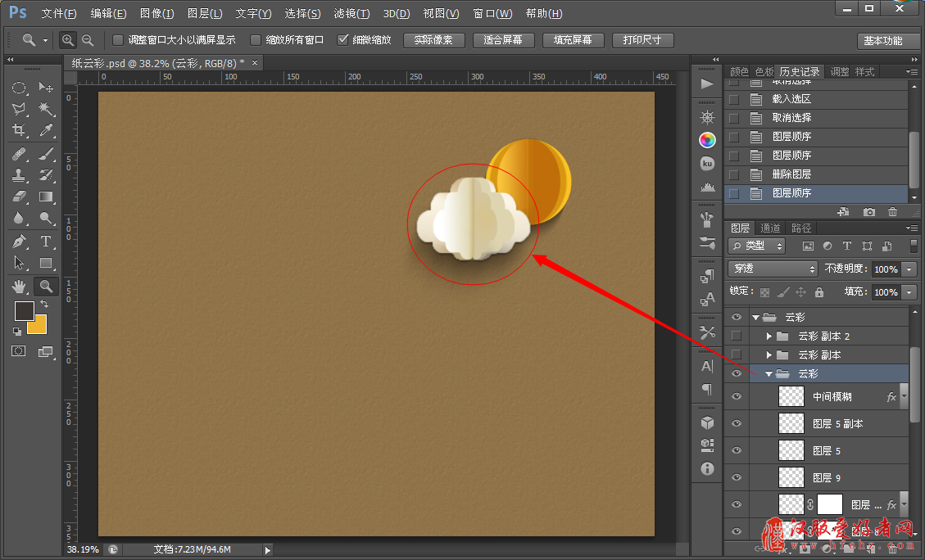Expand effects arrow on 中间模糊 layer

coord(905,397)
